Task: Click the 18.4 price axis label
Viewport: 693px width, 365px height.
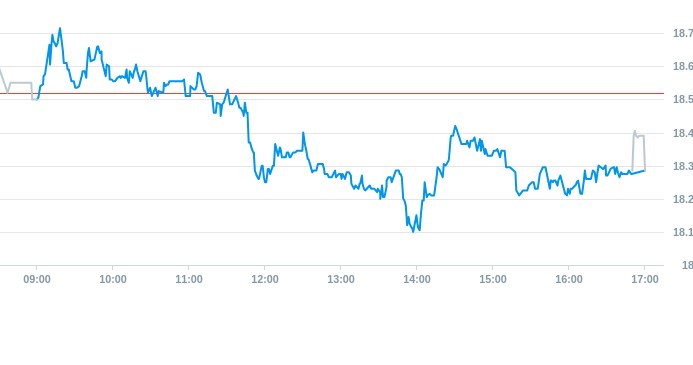Action: click(683, 133)
